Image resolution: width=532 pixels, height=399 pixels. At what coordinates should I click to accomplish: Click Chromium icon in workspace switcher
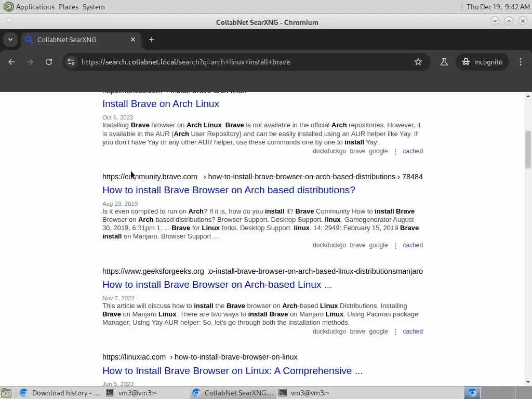tap(472, 393)
